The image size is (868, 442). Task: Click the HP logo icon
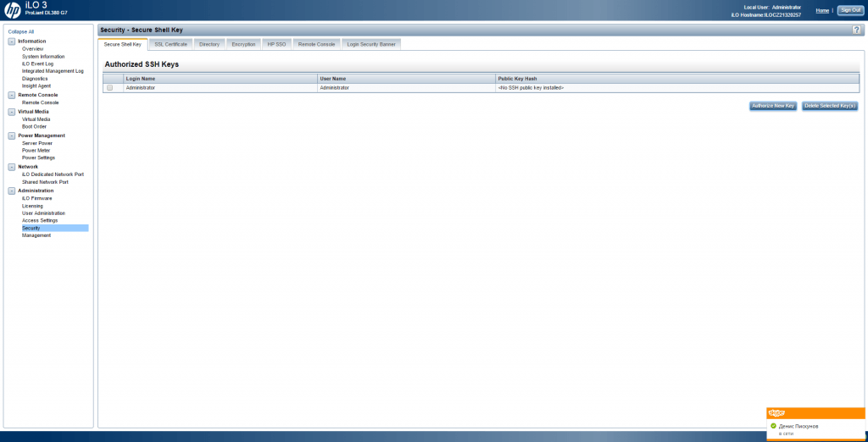click(12, 9)
